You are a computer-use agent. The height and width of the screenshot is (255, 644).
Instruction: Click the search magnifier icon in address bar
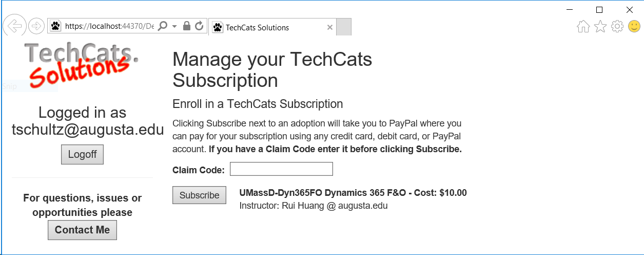[x=163, y=26]
